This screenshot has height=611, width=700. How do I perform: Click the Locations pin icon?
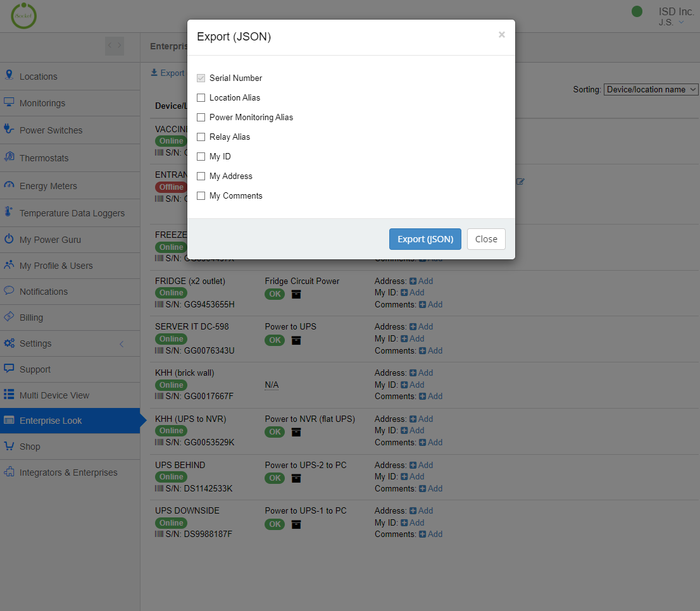[9, 75]
